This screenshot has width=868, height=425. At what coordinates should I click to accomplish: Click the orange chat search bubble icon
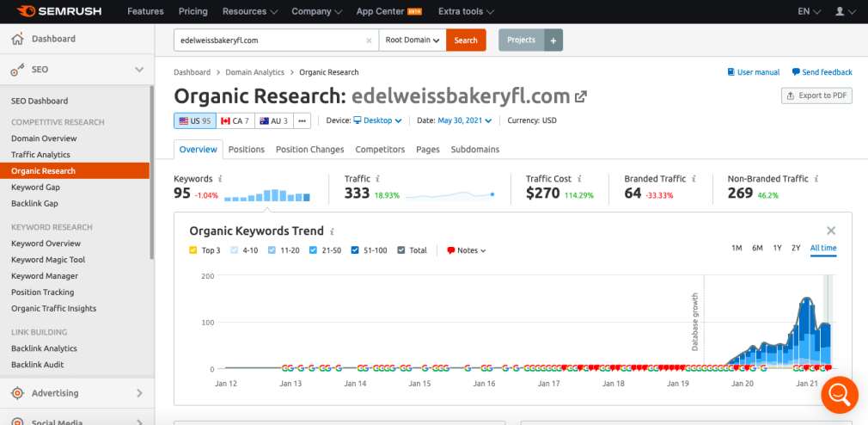tap(839, 395)
